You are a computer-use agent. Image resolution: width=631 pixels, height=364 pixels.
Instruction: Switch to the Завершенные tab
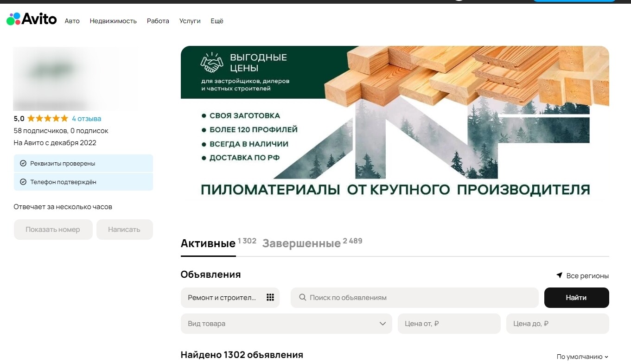(302, 243)
